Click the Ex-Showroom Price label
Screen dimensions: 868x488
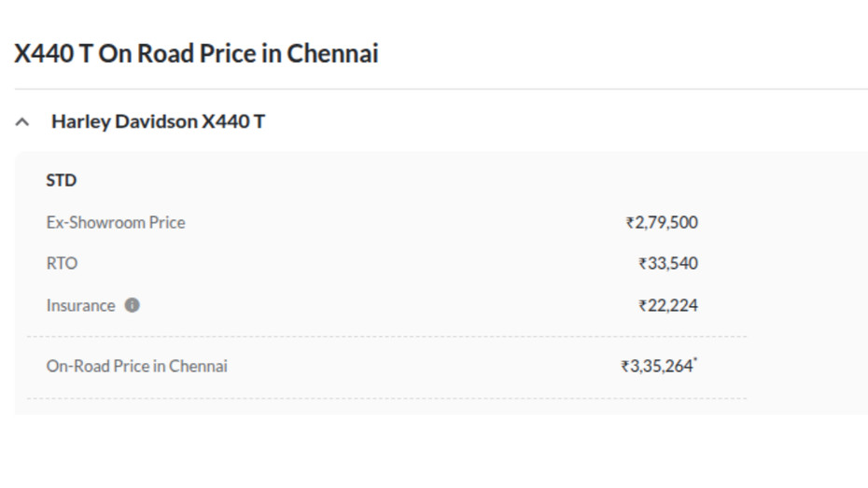click(116, 222)
